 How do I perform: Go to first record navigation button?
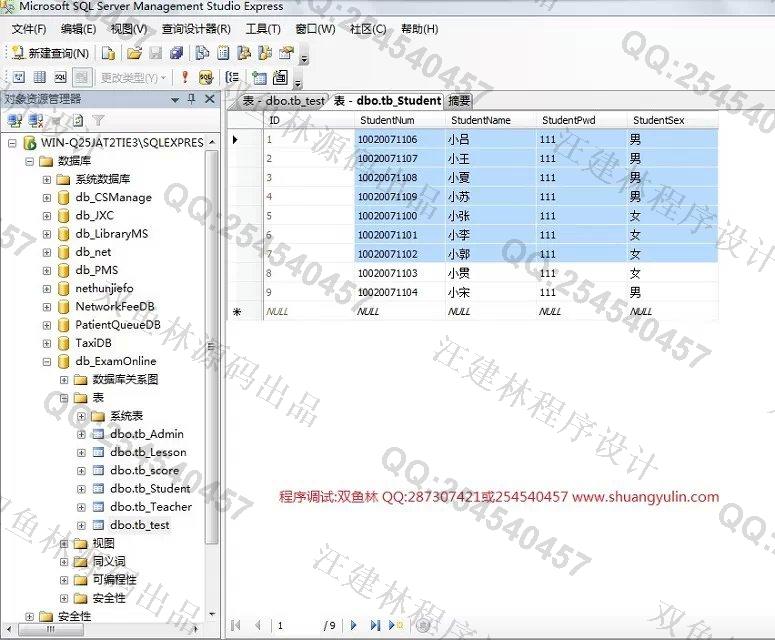[x=236, y=625]
